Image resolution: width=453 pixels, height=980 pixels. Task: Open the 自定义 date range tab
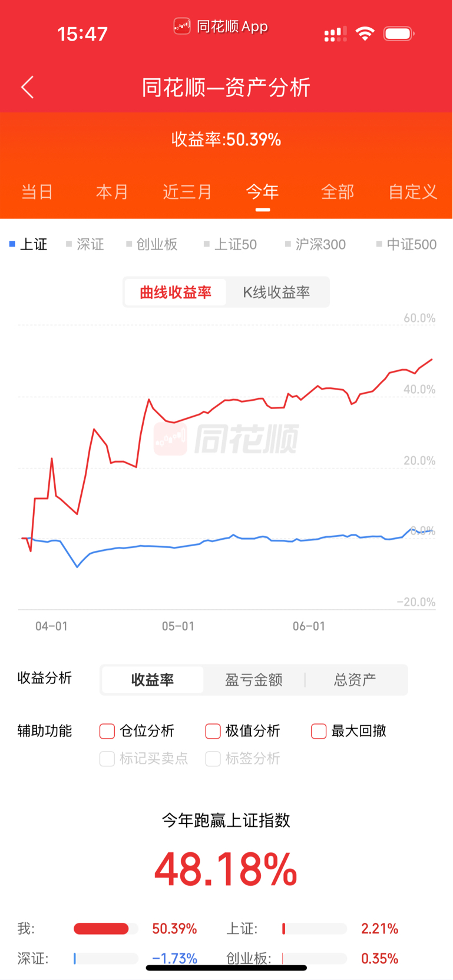[x=413, y=192]
